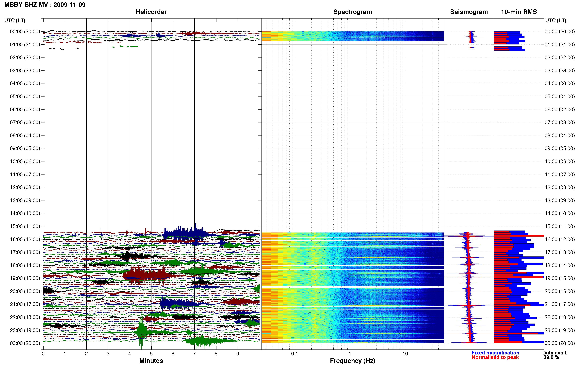Select the Helicorder panel heading
Viewport: 588px width, 368px height.
(x=151, y=12)
